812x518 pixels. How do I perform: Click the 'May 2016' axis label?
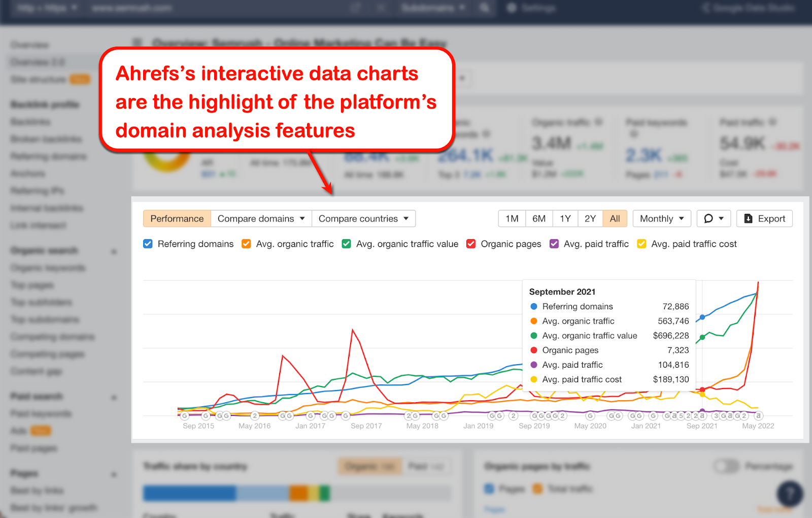[x=255, y=426]
